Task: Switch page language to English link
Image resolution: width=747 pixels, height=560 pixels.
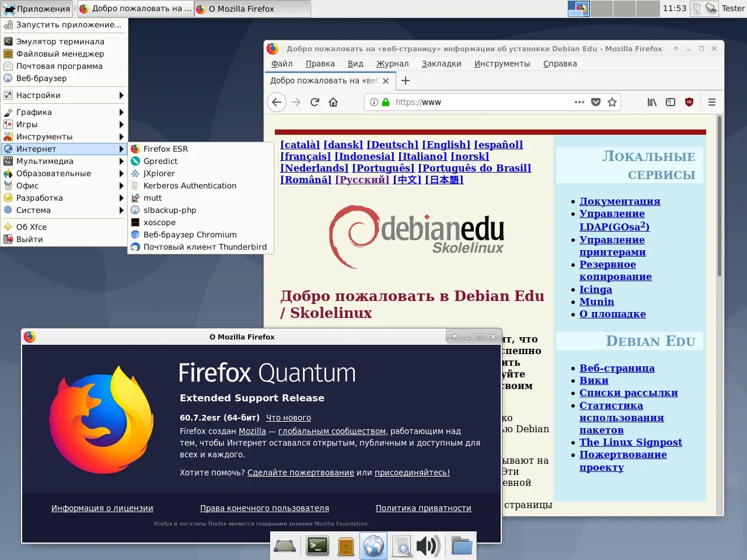Action: click(446, 145)
